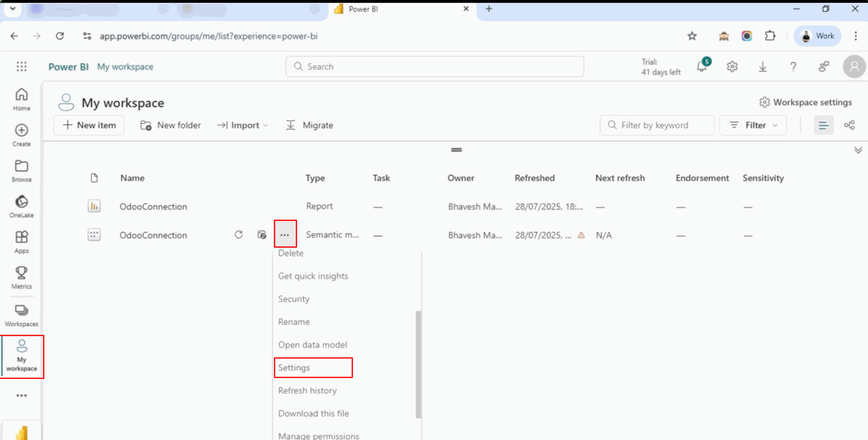Choose Delete from context menu

pos(291,253)
